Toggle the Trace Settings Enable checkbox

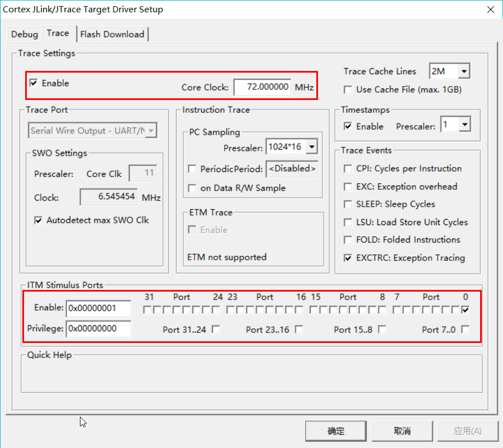click(34, 83)
